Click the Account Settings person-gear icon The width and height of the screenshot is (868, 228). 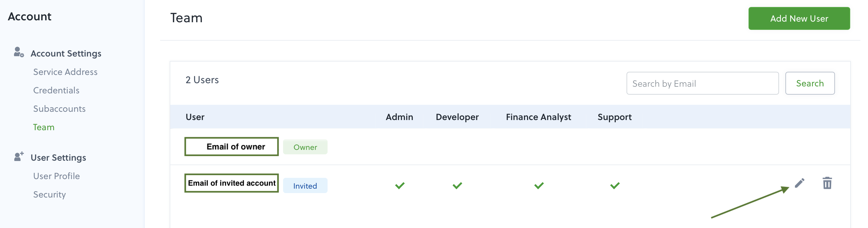coord(19,52)
